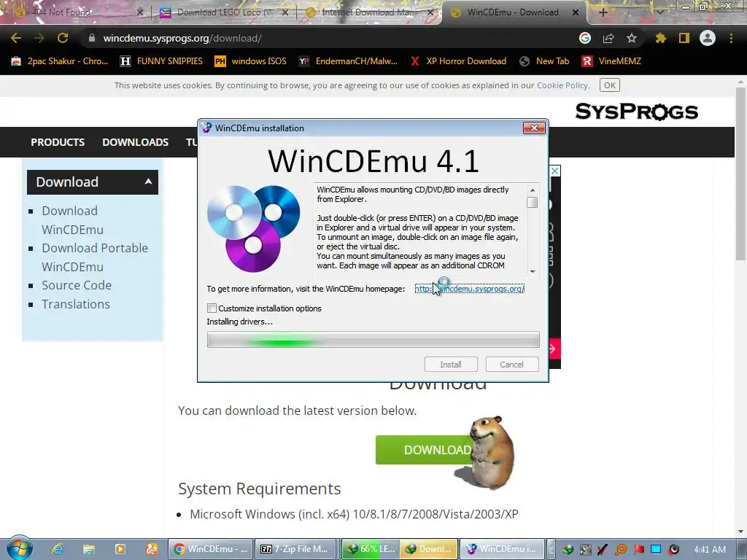The height and width of the screenshot is (560, 747).
Task: Bookmark this page with the star
Action: 632,38
